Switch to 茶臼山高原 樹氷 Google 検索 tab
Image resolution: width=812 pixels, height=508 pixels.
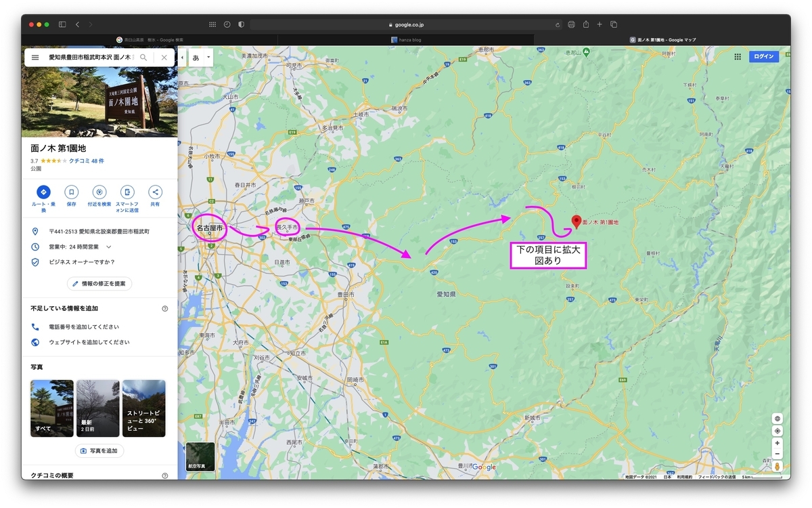coord(150,40)
